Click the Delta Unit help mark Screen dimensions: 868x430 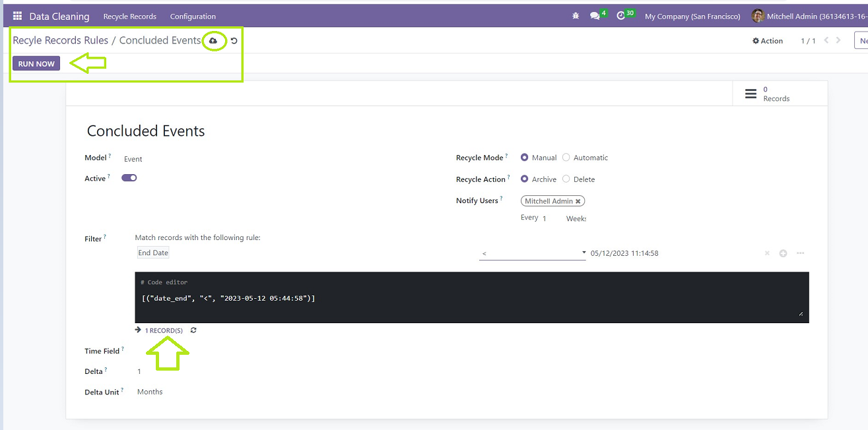pos(123,390)
